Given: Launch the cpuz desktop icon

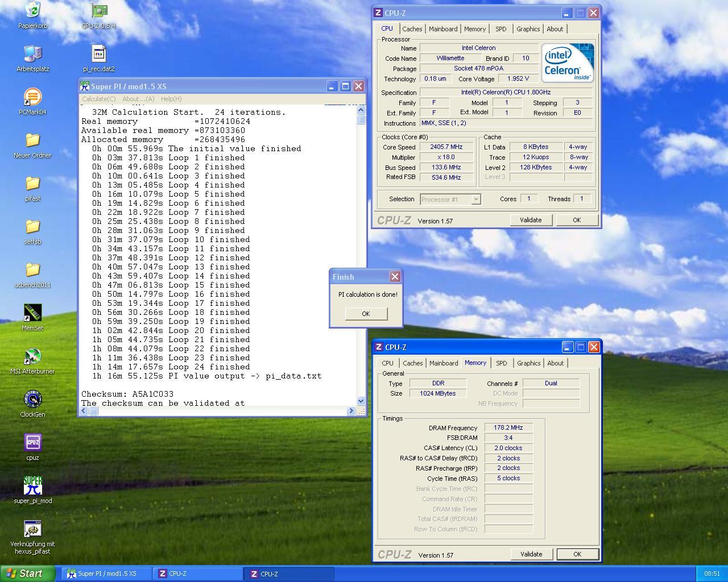Looking at the screenshot, I should pyautogui.click(x=32, y=442).
